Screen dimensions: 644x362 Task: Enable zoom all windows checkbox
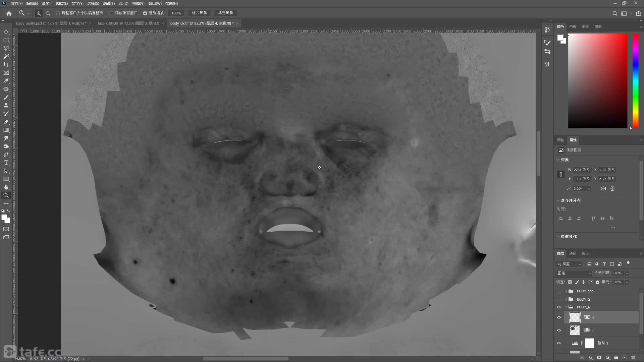click(x=111, y=13)
